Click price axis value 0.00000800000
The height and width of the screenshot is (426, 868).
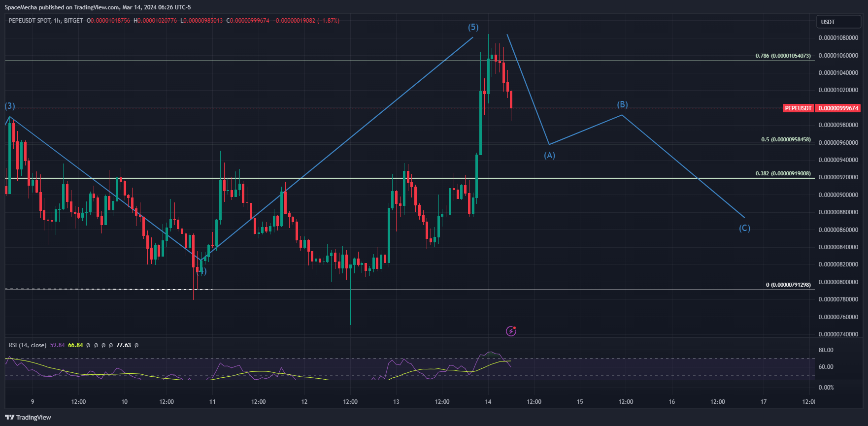[838, 282]
